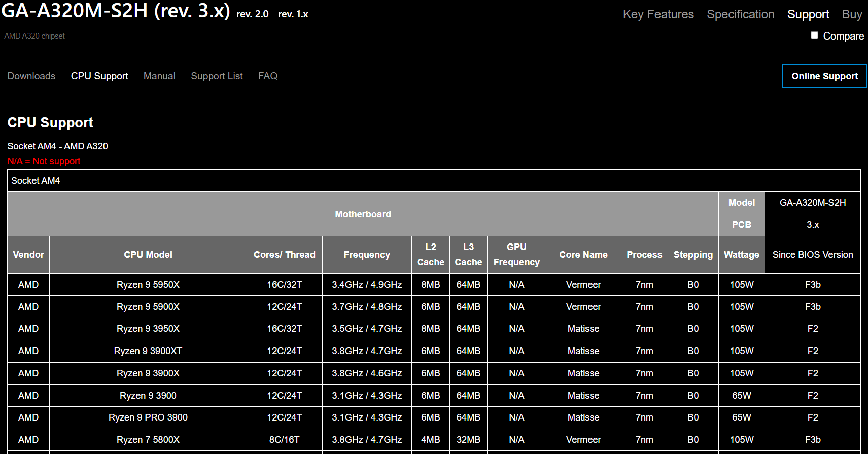Click the 65W wattage for Ryzen 9 3900
The image size is (868, 454).
tap(742, 396)
